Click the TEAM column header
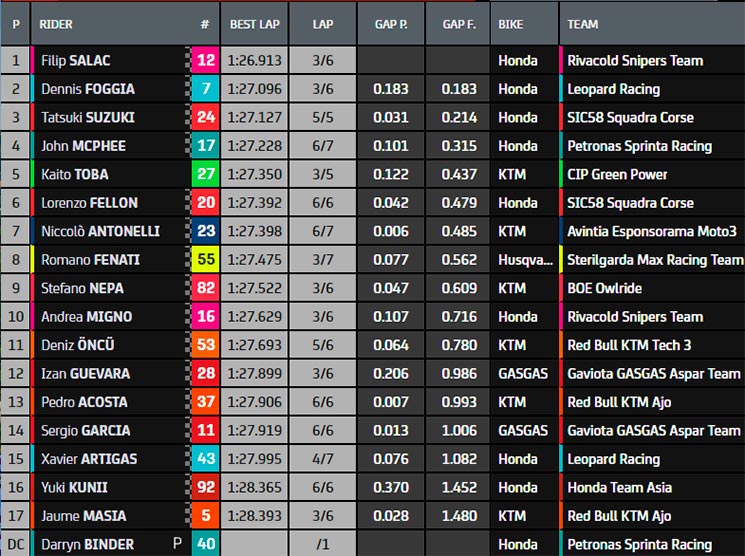 (583, 24)
